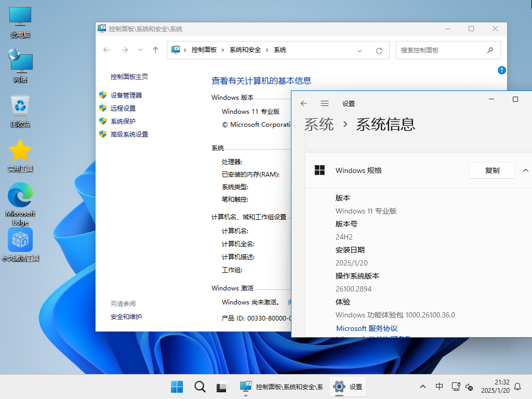
Task: Open Microsoft 服务协议 link
Action: pyautogui.click(x=367, y=328)
